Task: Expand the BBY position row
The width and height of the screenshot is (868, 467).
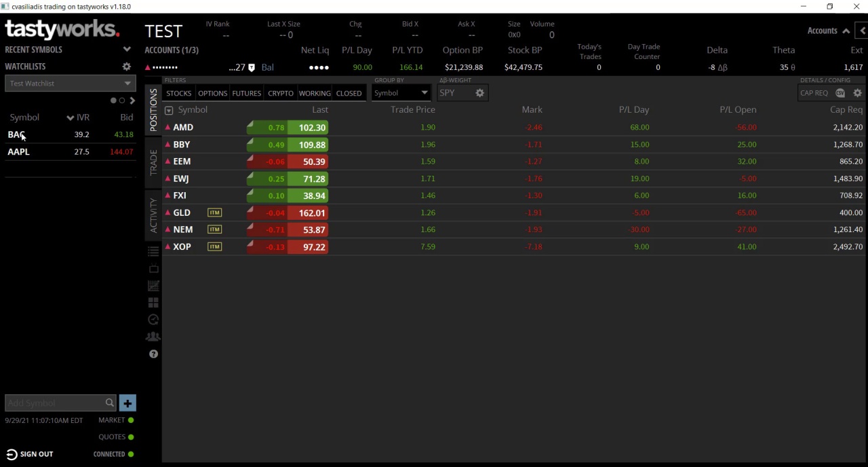Action: pyautogui.click(x=167, y=145)
